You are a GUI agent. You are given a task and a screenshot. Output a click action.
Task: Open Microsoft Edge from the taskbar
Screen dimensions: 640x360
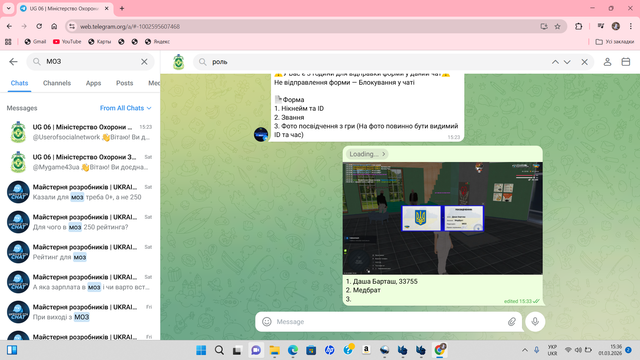pyautogui.click(x=293, y=350)
